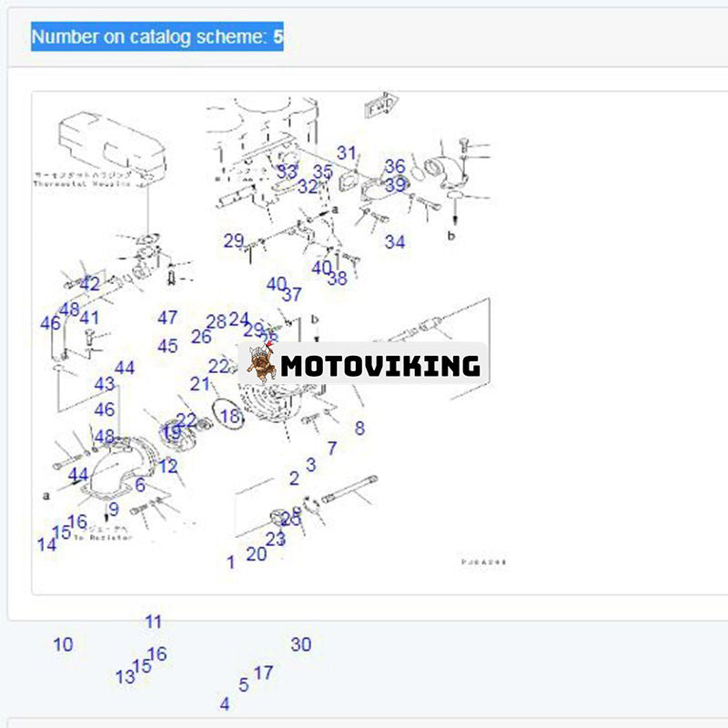Open part number 20 label

257,553
